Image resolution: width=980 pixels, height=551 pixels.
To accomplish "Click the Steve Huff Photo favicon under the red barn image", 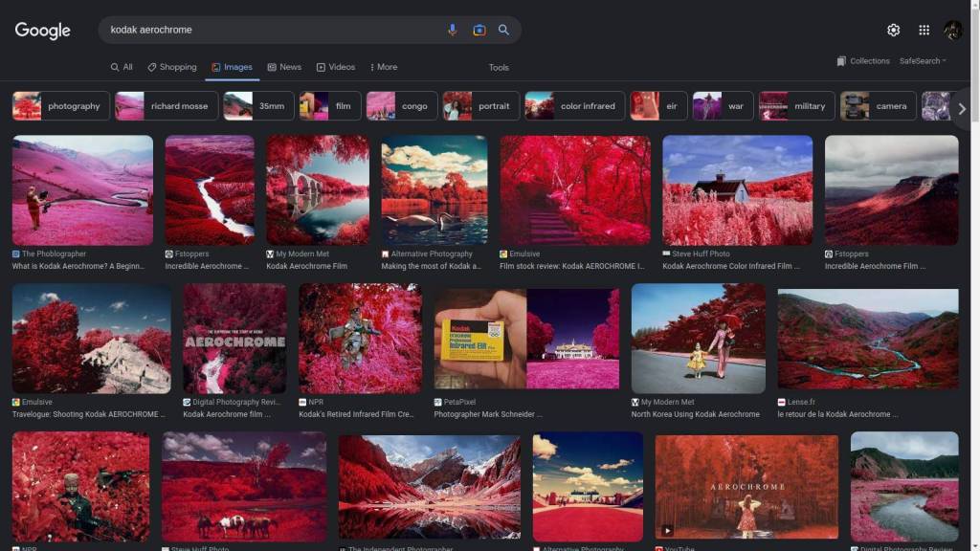I will (666, 253).
